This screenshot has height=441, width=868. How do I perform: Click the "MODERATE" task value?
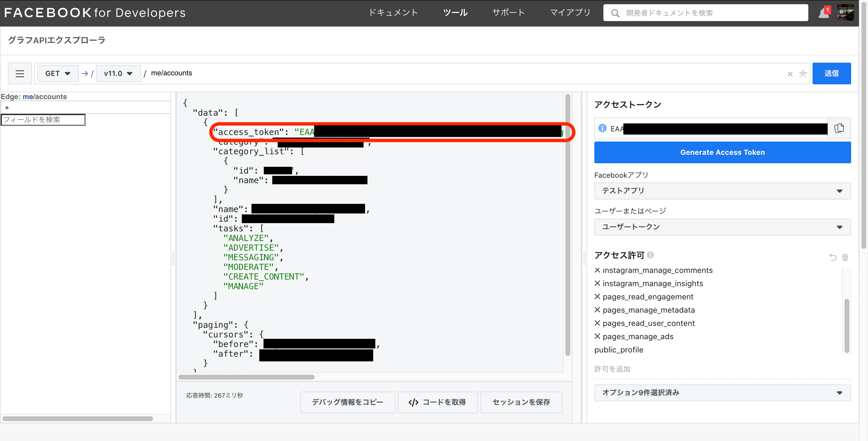[248, 267]
